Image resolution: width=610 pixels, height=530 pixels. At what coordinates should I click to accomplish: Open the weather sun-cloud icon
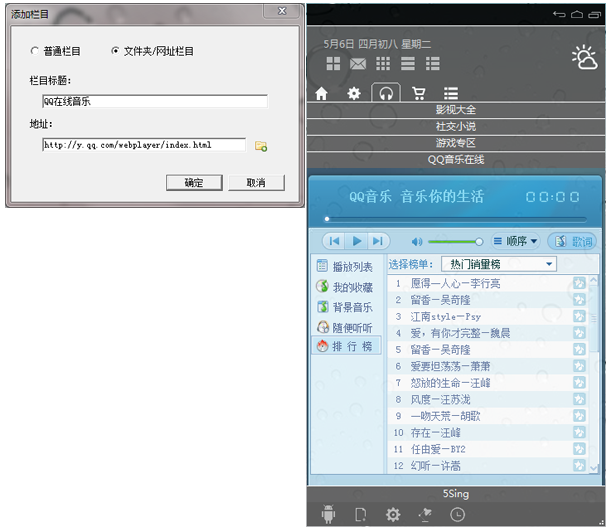tap(584, 58)
